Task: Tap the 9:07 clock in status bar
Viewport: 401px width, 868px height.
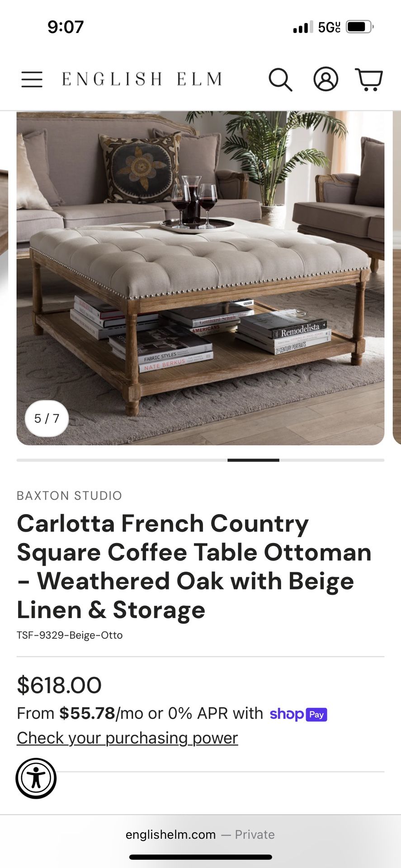Action: [x=66, y=27]
